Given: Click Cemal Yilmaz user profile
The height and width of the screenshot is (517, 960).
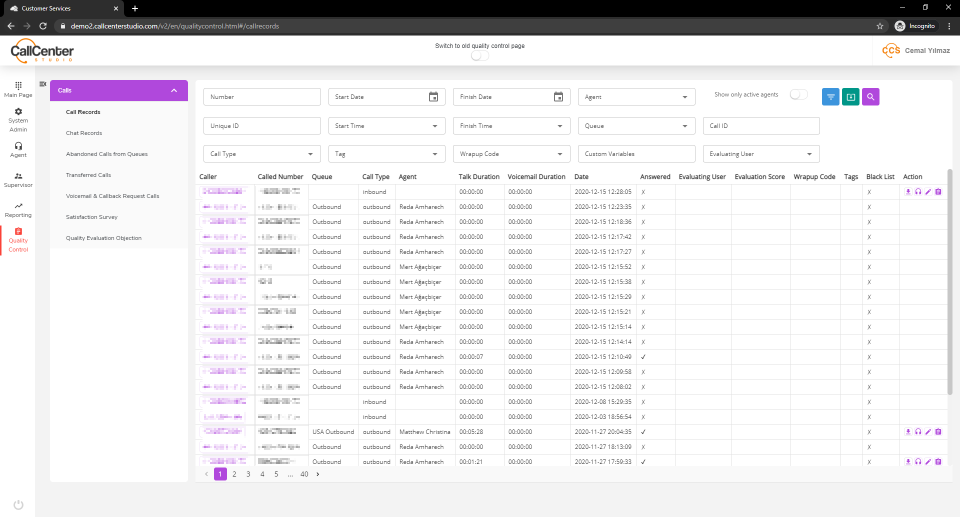Looking at the screenshot, I should click(x=916, y=50).
